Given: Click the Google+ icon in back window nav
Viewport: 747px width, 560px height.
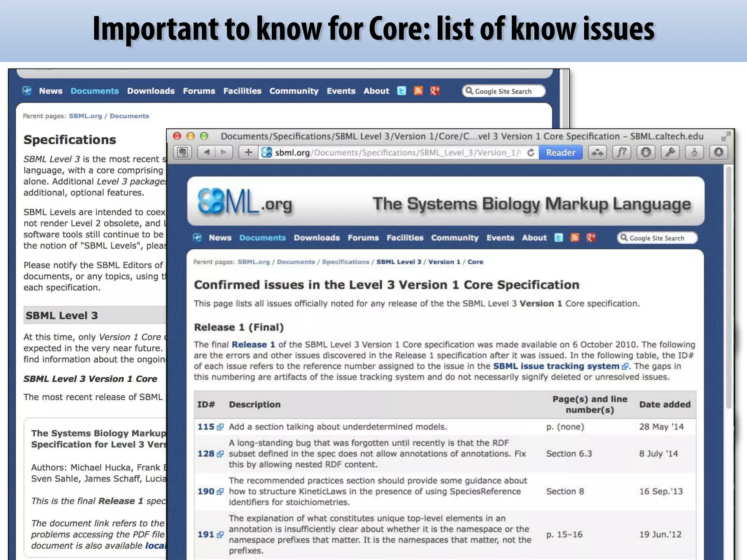Looking at the screenshot, I should tap(435, 91).
